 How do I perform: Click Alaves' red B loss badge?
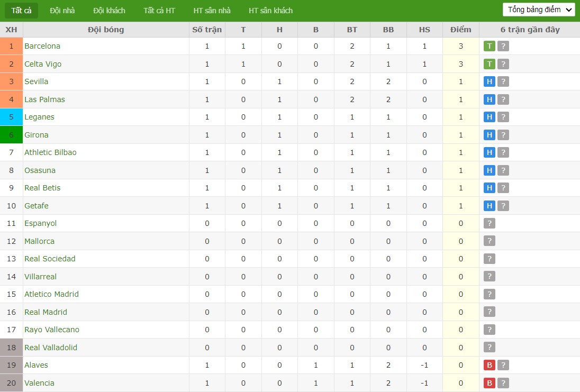coord(490,365)
